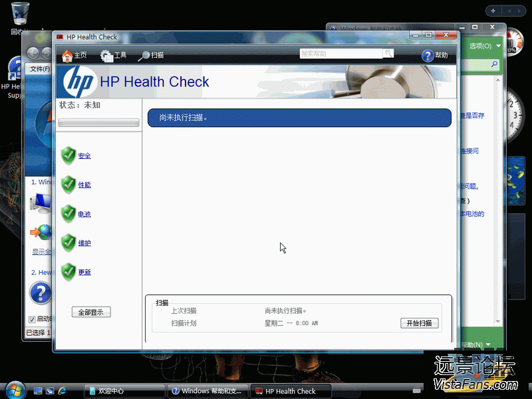Switch to 欢迎中心 taskbar button
The image size is (532, 399).
(x=124, y=391)
